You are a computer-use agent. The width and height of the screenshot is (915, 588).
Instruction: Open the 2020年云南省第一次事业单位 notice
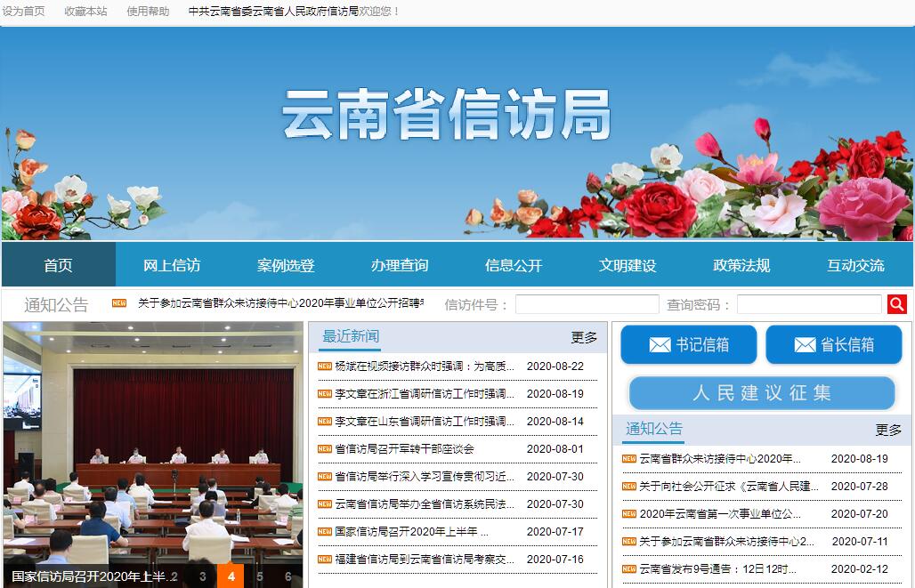click(719, 513)
